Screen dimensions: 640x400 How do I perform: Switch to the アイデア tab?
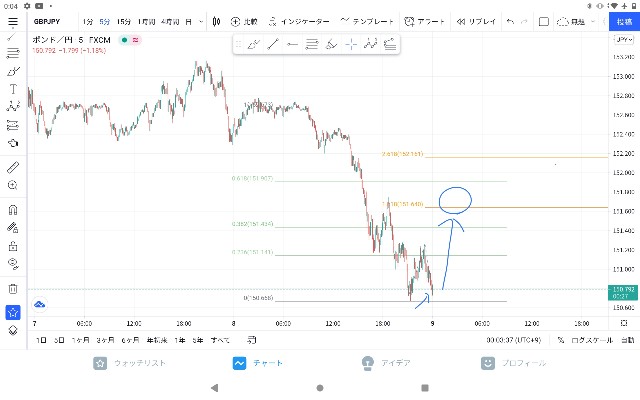(386, 363)
